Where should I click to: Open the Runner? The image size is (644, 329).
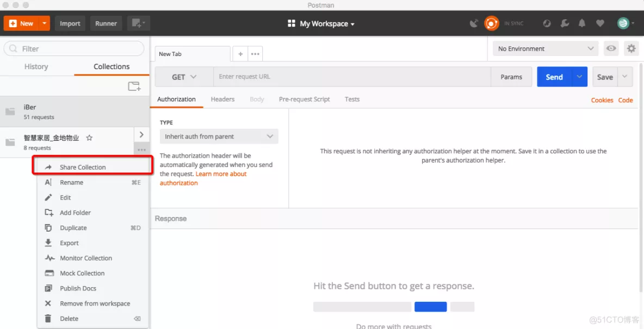pyautogui.click(x=106, y=23)
